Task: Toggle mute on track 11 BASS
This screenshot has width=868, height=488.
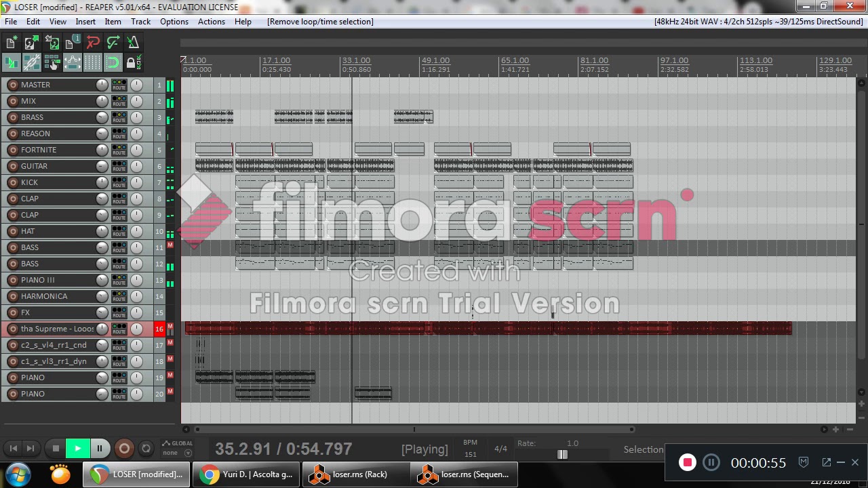Action: 170,245
